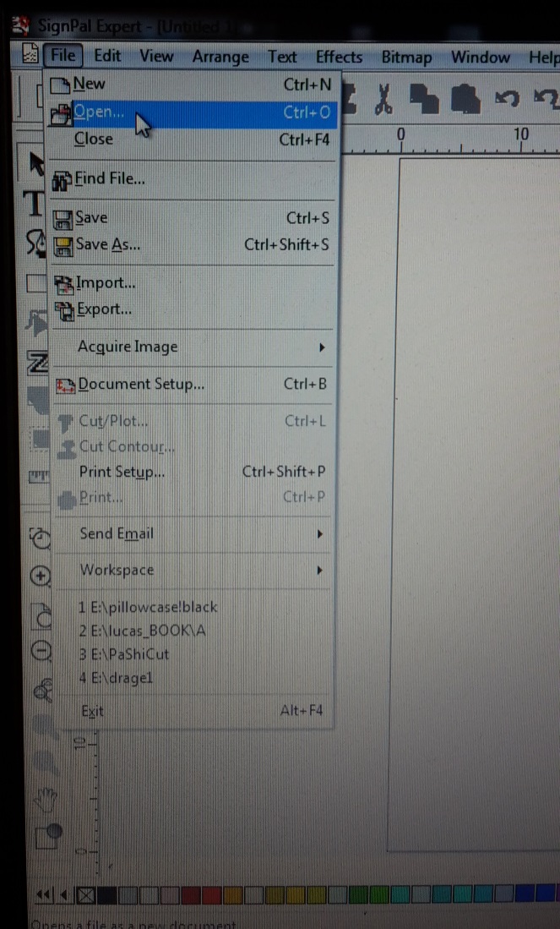The image size is (560, 929).
Task: Open the Effects menu
Action: (x=339, y=57)
